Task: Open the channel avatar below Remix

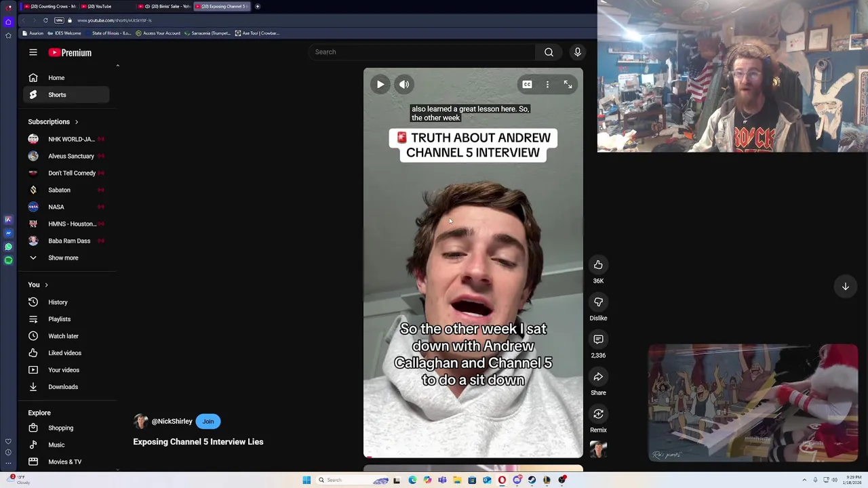Action: pos(598,450)
